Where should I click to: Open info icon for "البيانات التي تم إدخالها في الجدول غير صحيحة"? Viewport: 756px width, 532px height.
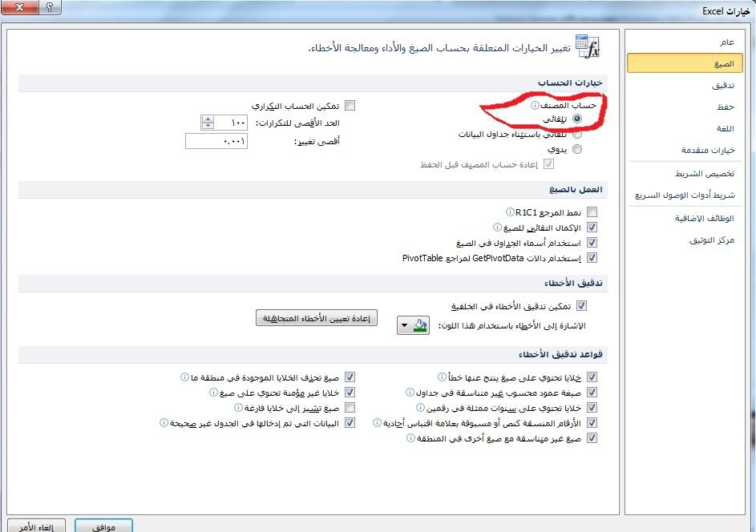(164, 422)
